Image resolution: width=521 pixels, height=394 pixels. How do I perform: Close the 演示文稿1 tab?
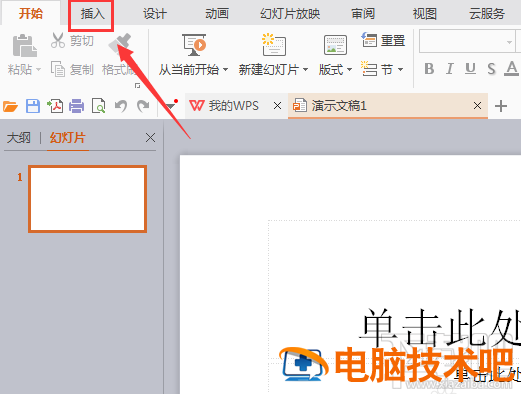(477, 106)
